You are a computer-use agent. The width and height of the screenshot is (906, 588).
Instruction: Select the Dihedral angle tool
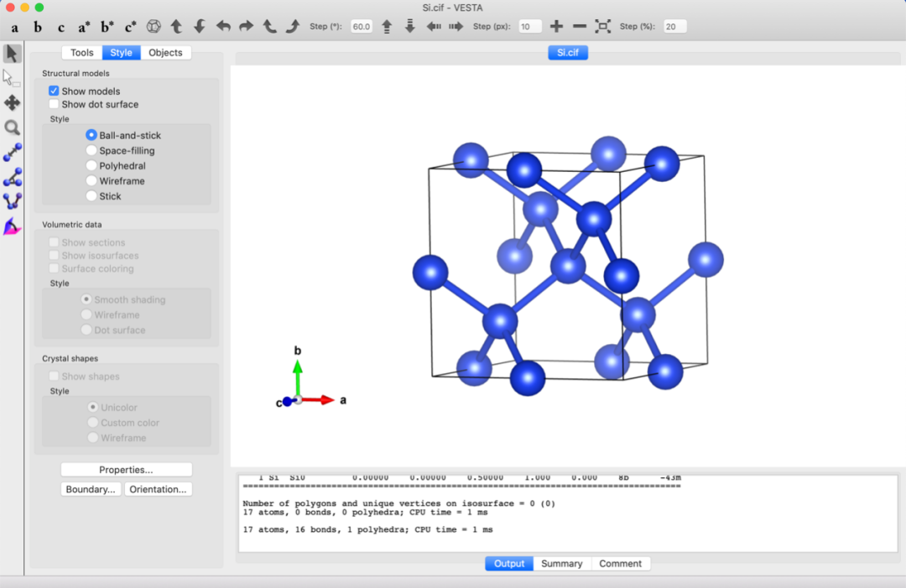12,201
